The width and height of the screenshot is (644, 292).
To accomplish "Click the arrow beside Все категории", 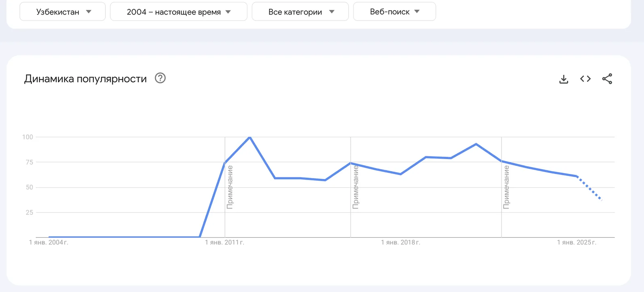I will [332, 12].
